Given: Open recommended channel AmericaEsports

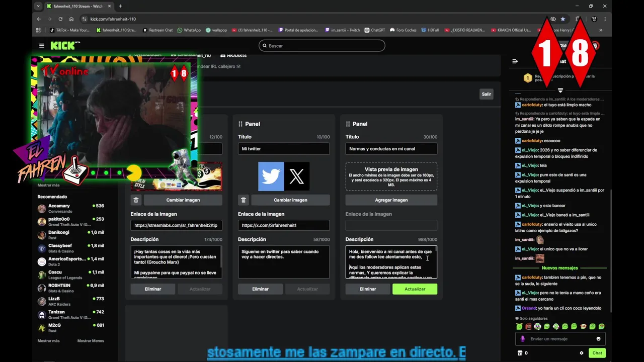Looking at the screenshot, I should coord(71,261).
